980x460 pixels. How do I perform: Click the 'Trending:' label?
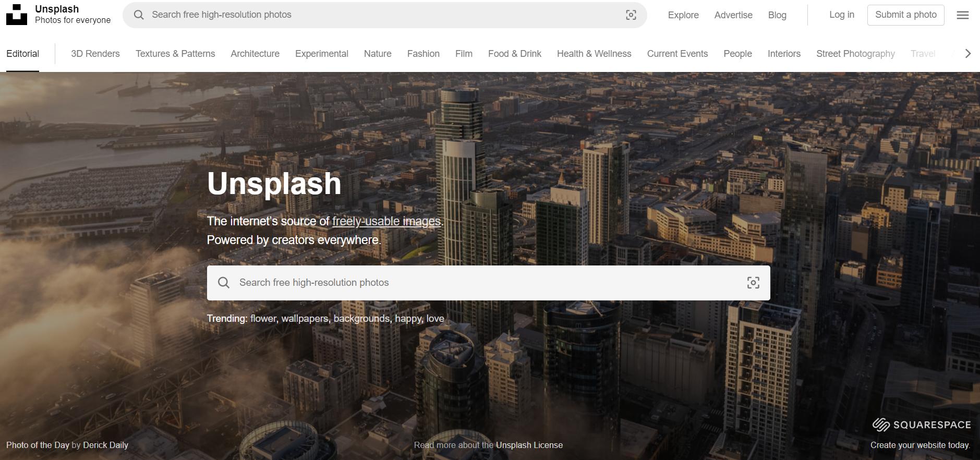(x=227, y=319)
